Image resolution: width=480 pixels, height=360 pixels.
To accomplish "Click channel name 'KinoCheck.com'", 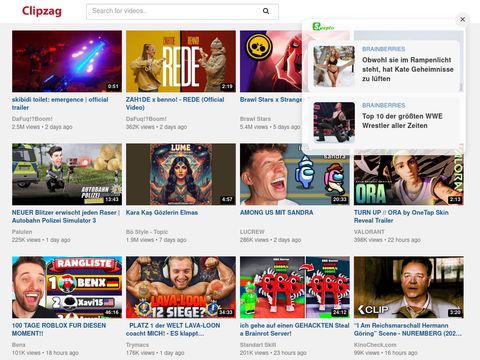I will pyautogui.click(x=375, y=345).
